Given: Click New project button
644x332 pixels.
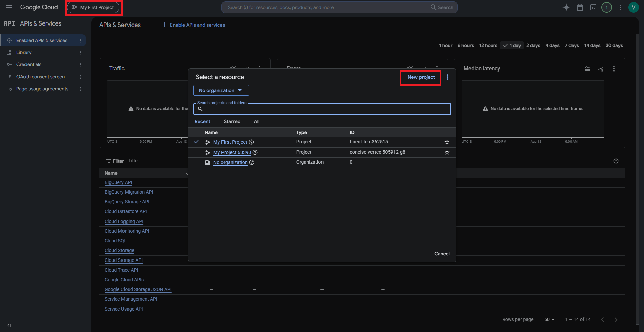Looking at the screenshot, I should coord(421,77).
